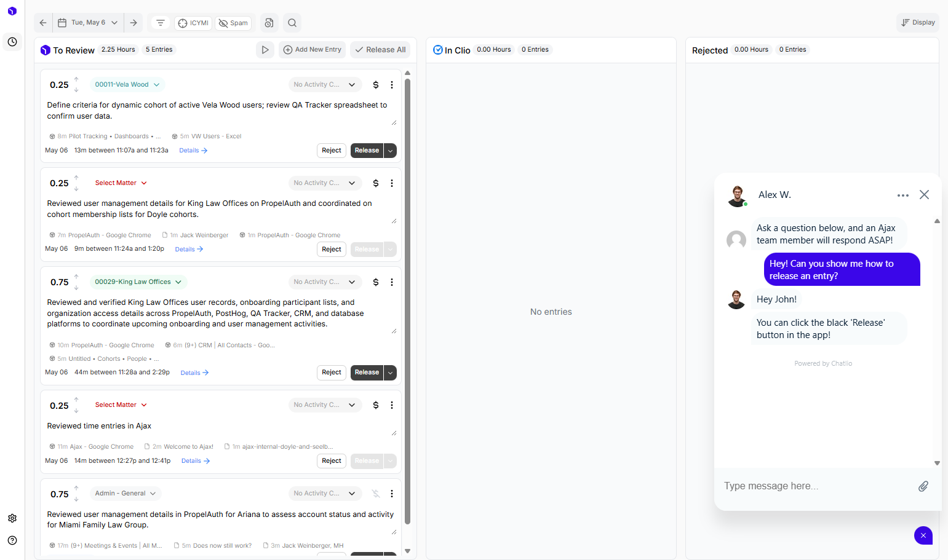
Task: Open activity code dropdown for Vela Wood entry
Action: click(x=325, y=85)
